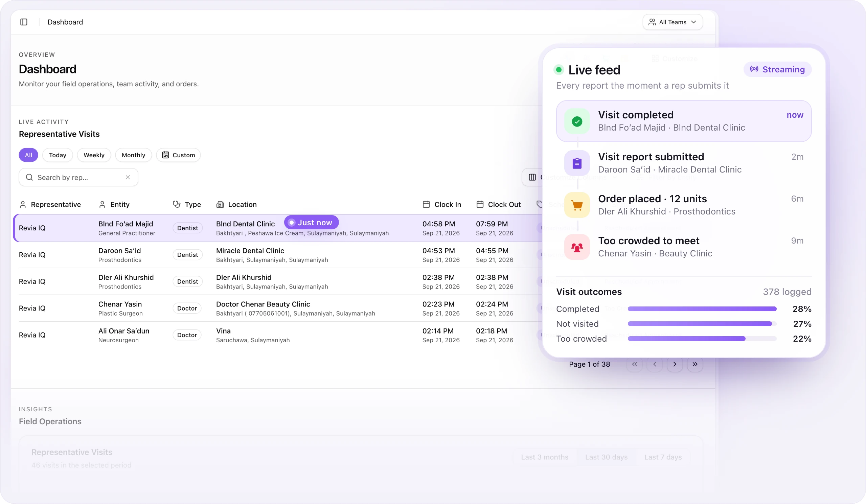This screenshot has height=504, width=866.
Task: Select the Today filter pill
Action: [x=58, y=155]
